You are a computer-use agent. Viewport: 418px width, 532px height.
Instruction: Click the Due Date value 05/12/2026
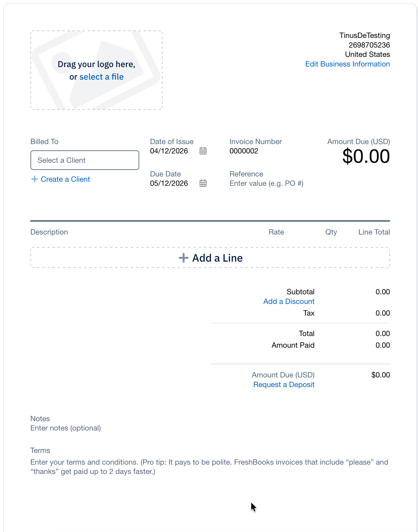169,183
